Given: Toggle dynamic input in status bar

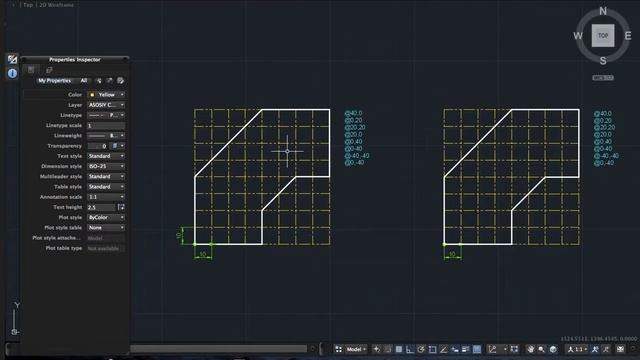Looking at the screenshot, I should (x=454, y=349).
